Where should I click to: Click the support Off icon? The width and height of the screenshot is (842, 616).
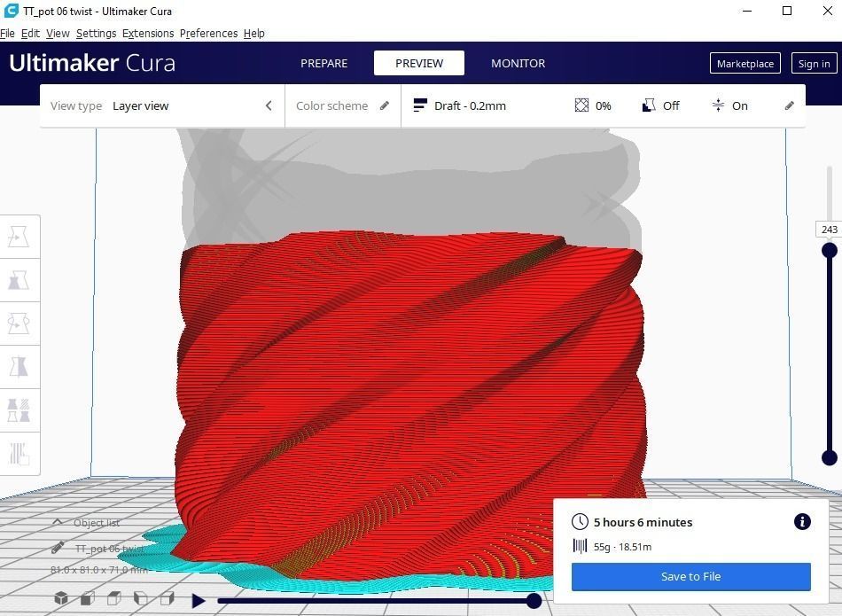pos(649,105)
